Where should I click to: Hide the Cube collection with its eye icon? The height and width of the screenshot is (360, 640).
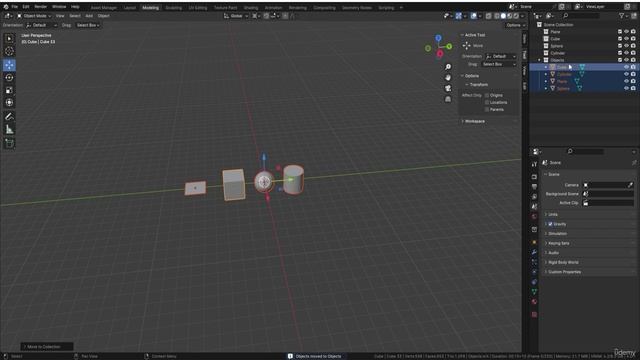coord(627,39)
